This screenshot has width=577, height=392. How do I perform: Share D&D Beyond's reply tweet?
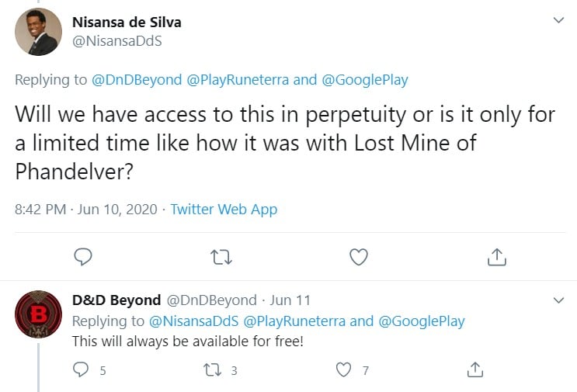pos(474,370)
